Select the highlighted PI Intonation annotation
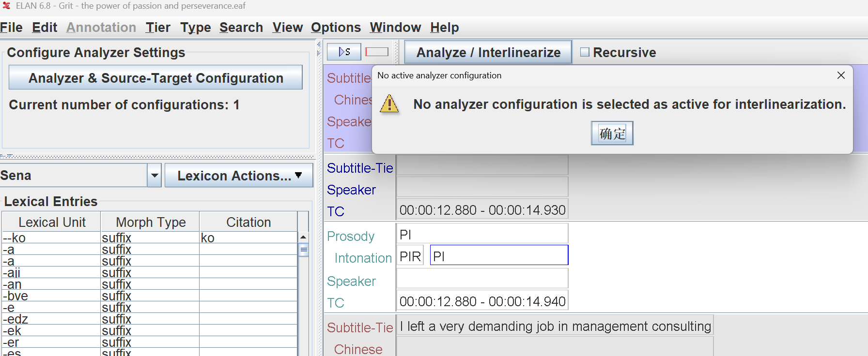868x356 pixels. [498, 256]
